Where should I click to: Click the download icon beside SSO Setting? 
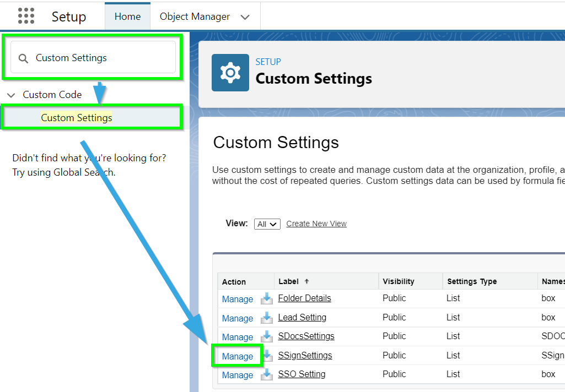(267, 374)
